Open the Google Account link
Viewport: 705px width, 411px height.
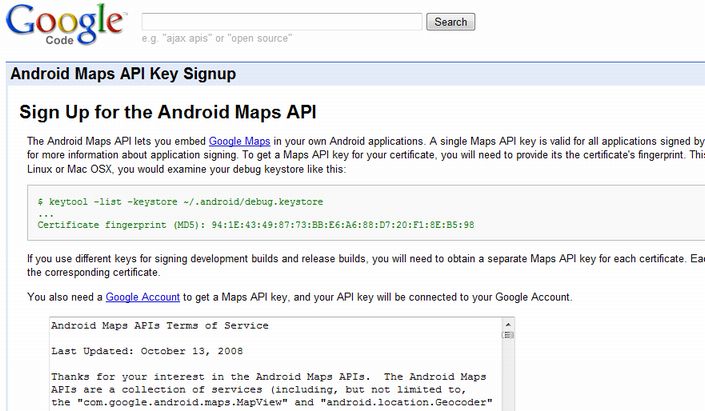tap(143, 297)
